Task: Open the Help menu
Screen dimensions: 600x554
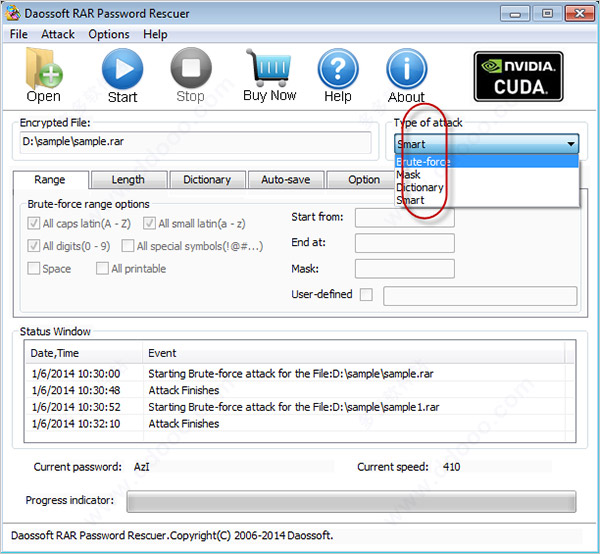Action: point(155,34)
